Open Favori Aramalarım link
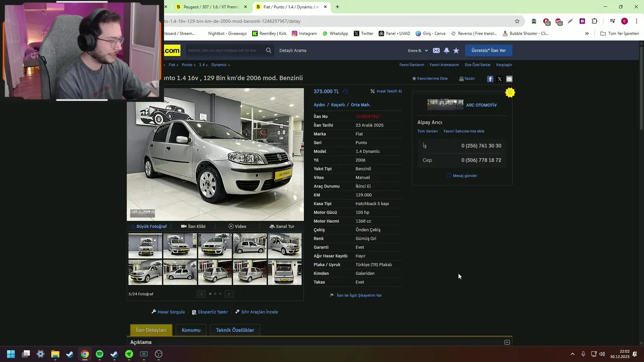Image resolution: width=644 pixels, height=362 pixels. click(x=444, y=65)
